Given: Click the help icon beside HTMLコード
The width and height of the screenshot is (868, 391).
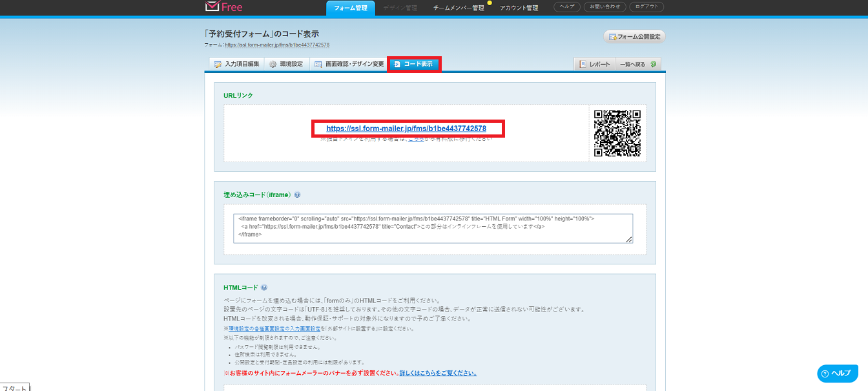Looking at the screenshot, I should (264, 288).
